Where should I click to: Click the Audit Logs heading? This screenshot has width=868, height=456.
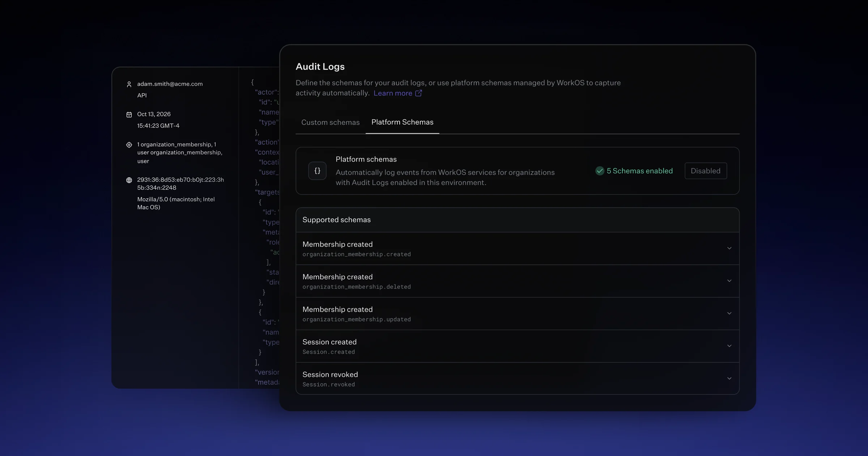pyautogui.click(x=320, y=67)
